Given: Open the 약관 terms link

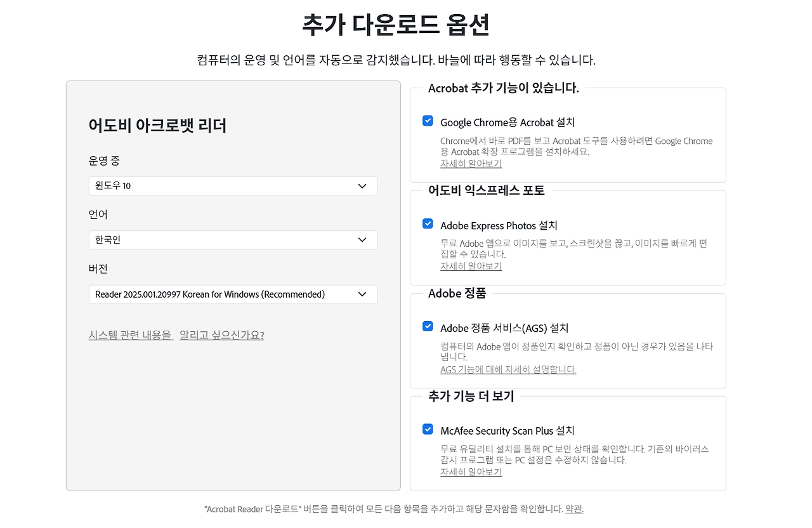Looking at the screenshot, I should [x=574, y=509].
